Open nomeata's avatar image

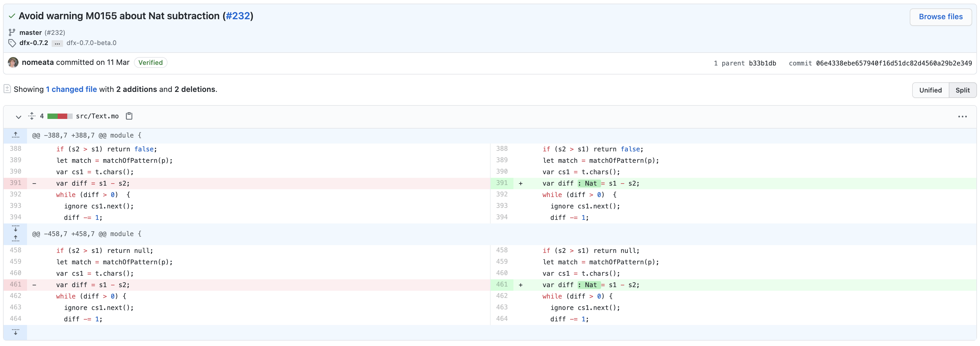(13, 62)
